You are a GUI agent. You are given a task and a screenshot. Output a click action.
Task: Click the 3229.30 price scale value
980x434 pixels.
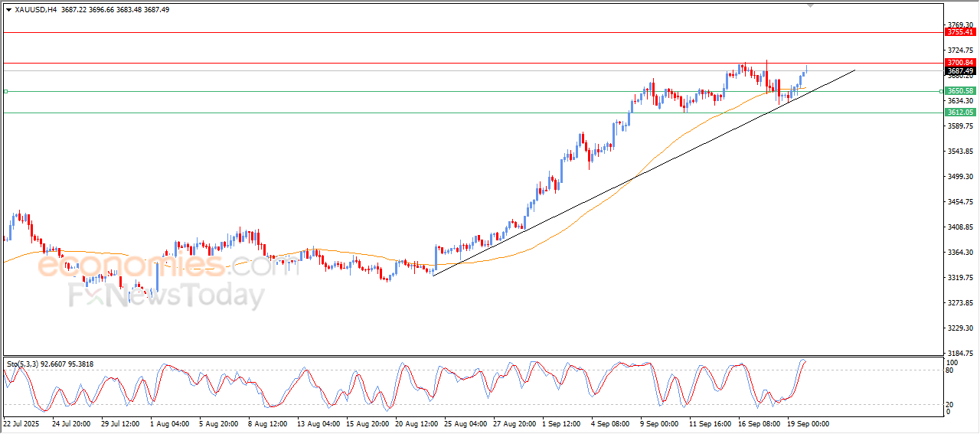tap(960, 328)
